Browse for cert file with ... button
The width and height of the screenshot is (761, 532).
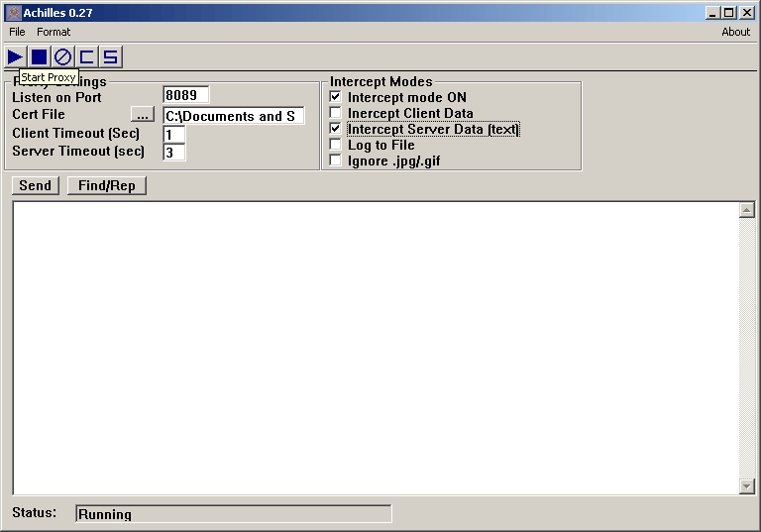coord(143,116)
